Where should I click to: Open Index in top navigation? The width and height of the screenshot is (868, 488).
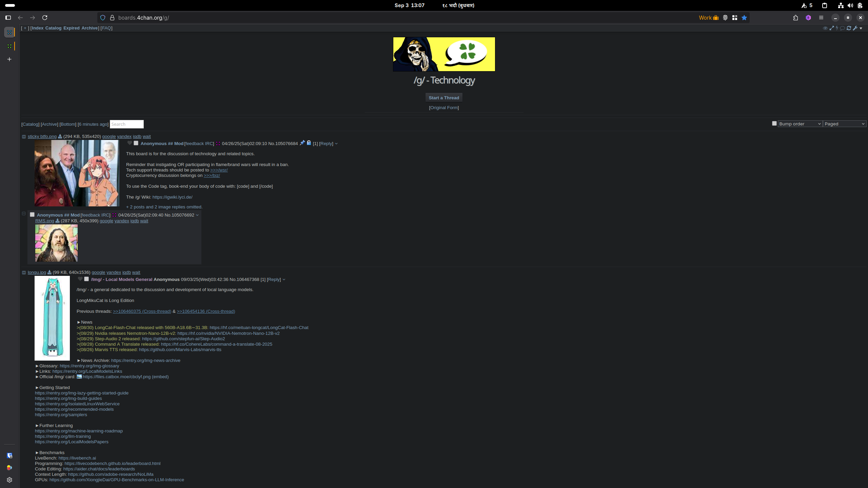click(38, 28)
